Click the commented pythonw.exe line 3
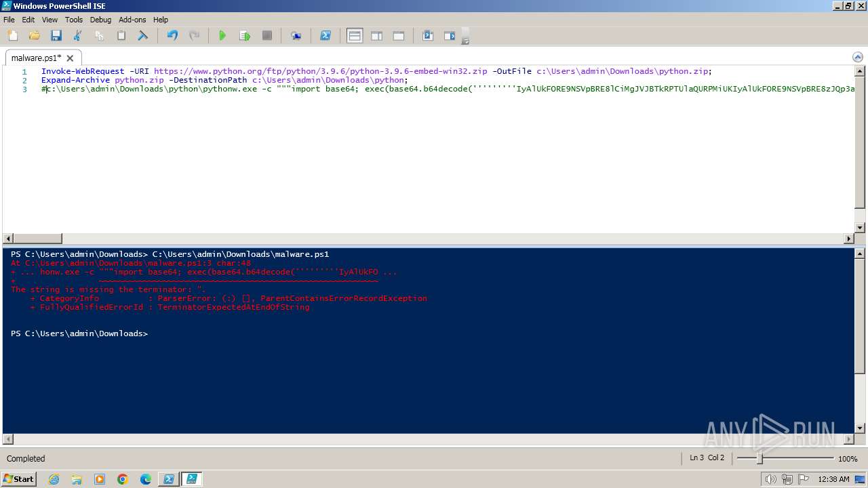The image size is (868, 488). [x=448, y=89]
